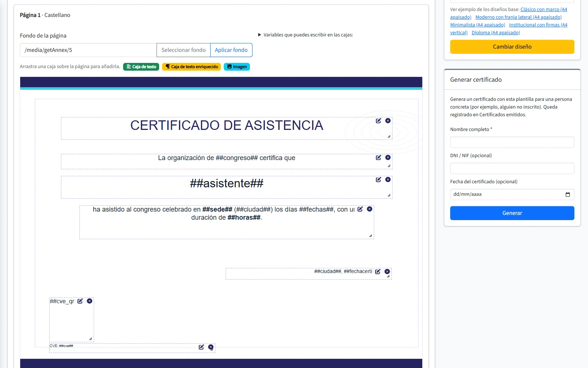
Task: Apply background with 'Aplicar fondo'
Action: pos(231,50)
